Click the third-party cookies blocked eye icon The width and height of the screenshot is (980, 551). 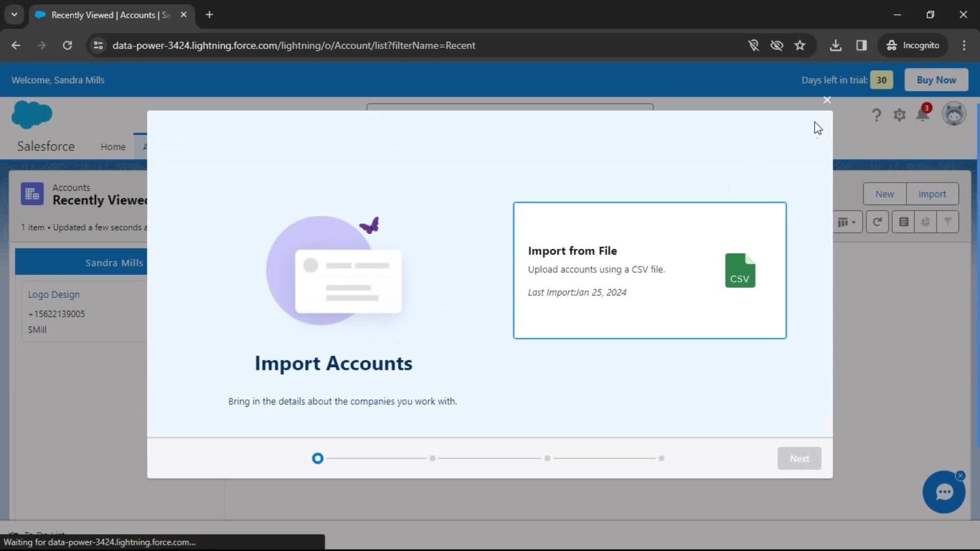(776, 45)
